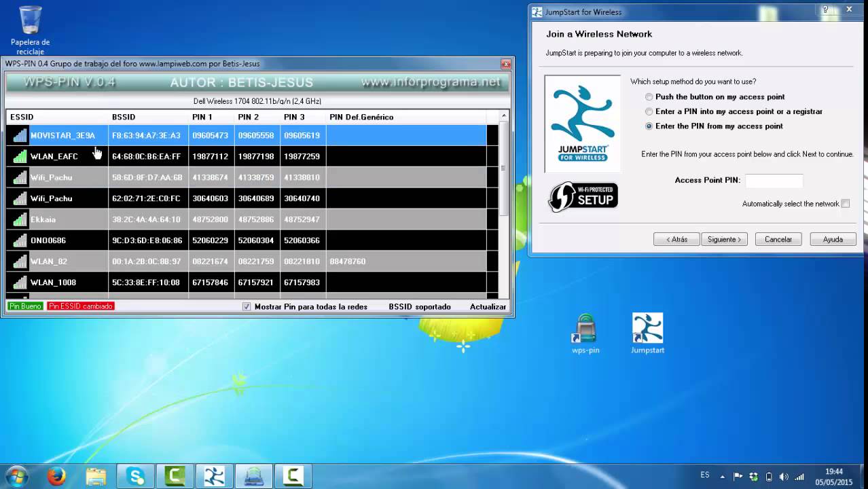This screenshot has width=868, height=489.
Task: Toggle Mostrar Pin para todas las redes checkbox
Action: click(247, 307)
